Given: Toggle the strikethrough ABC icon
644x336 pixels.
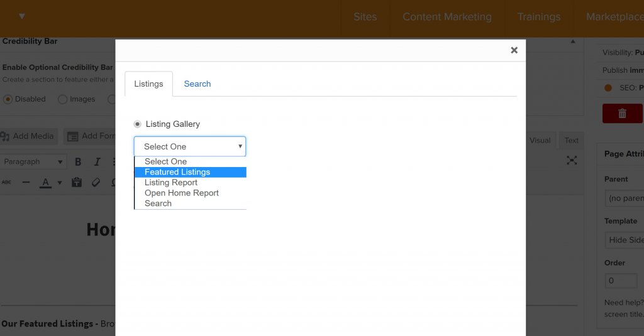Looking at the screenshot, I should coord(6,183).
